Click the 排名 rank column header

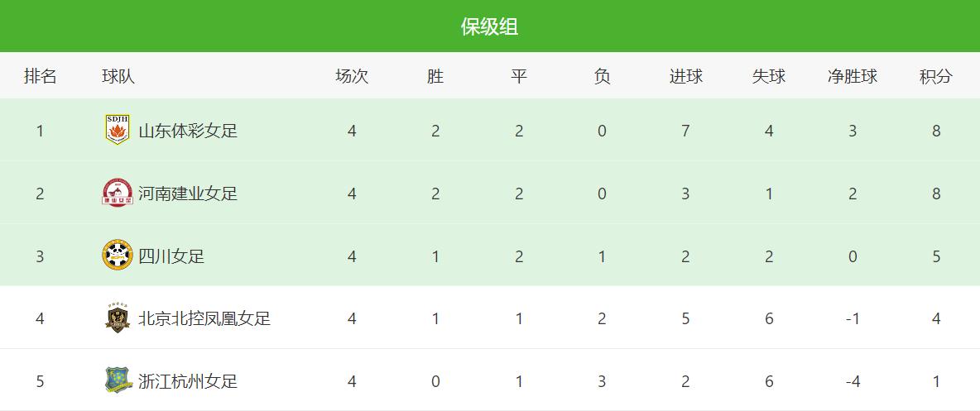click(x=40, y=77)
